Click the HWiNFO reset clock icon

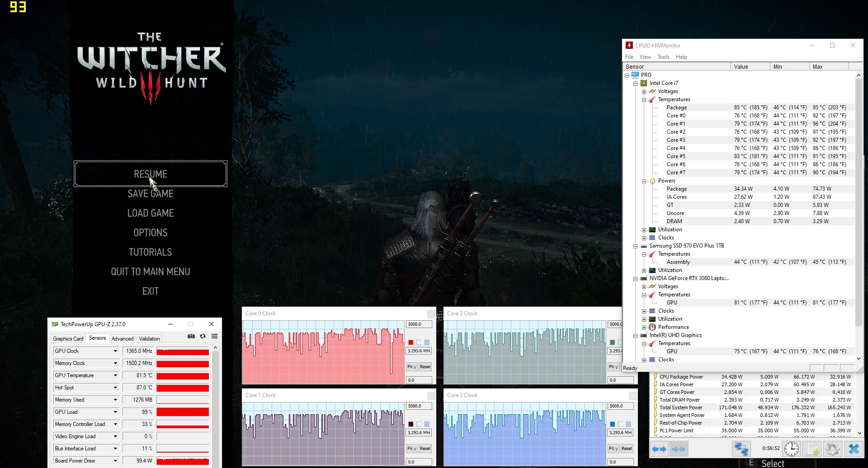click(x=791, y=449)
